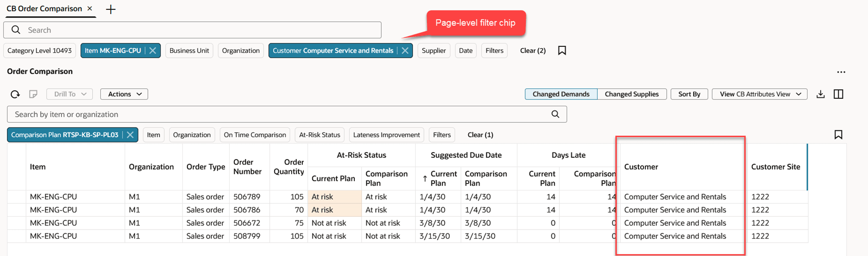Select the CB Order Comparison tab
This screenshot has width=868, height=256.
tap(44, 9)
